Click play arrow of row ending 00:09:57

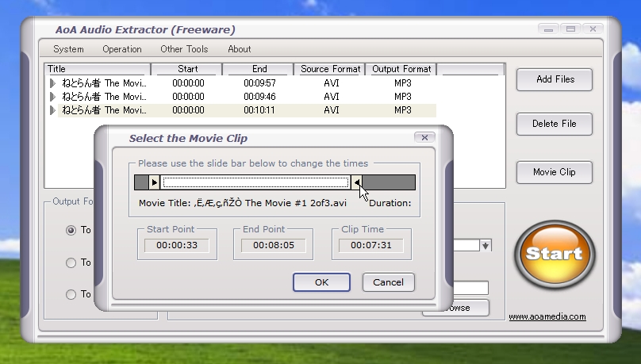[x=52, y=83]
